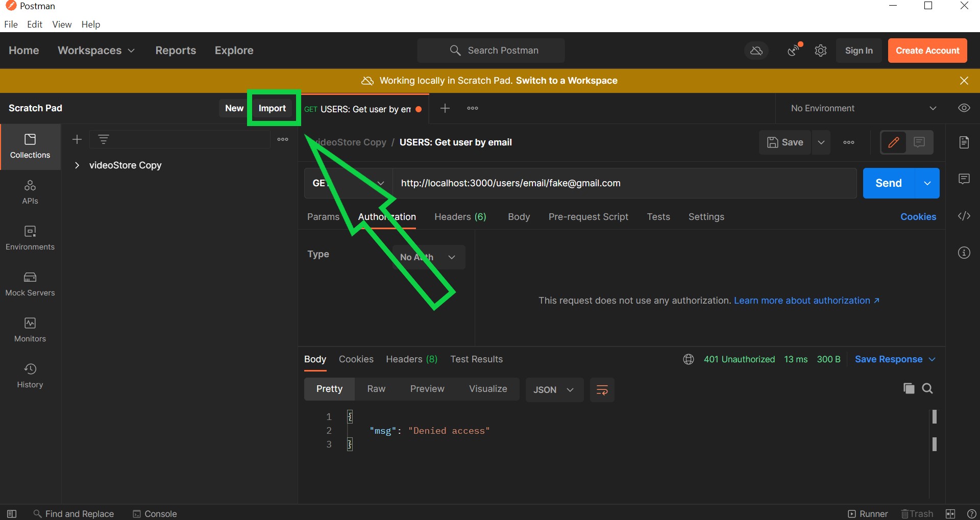Switch to comment mode icon
Screen dimensions: 980x520
[919, 142]
